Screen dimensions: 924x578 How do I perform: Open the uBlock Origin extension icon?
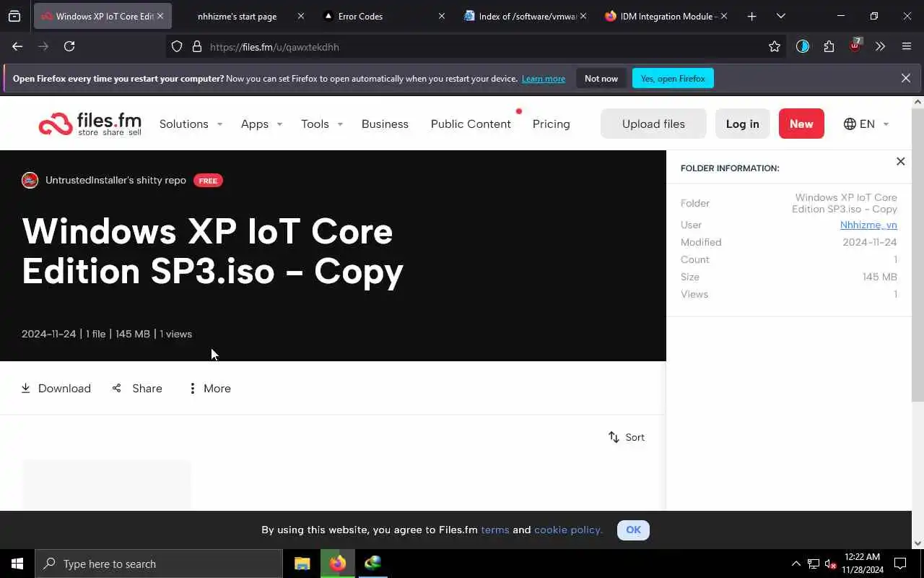[x=855, y=46]
